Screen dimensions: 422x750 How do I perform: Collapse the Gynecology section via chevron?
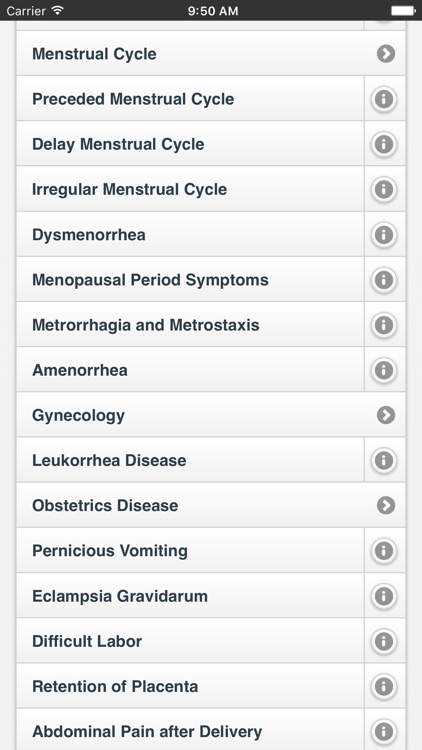(386, 415)
